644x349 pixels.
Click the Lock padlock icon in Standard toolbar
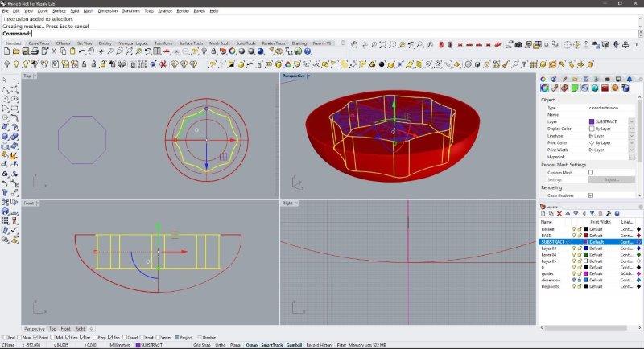(213, 51)
